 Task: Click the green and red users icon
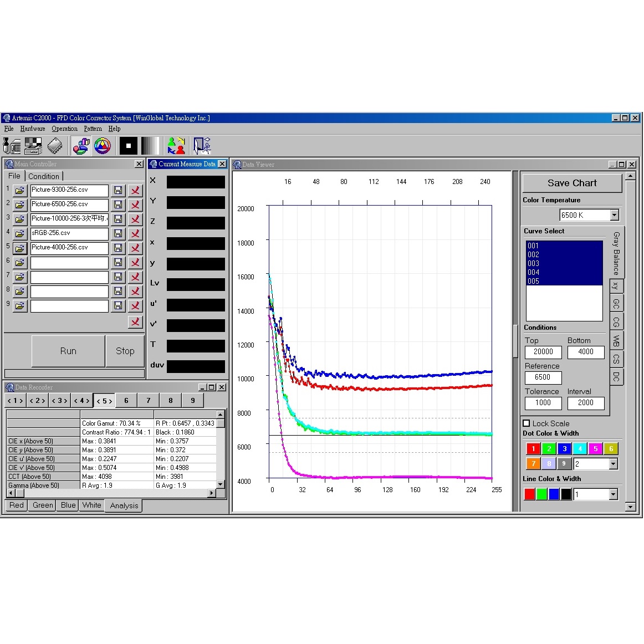176,146
